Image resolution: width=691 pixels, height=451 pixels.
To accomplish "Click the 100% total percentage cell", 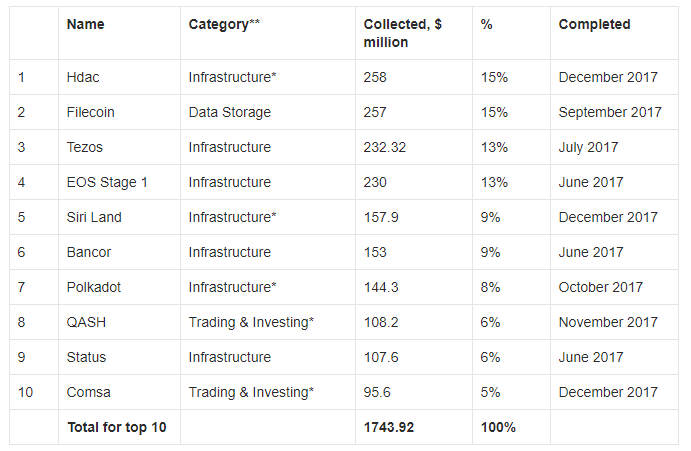I will (498, 427).
